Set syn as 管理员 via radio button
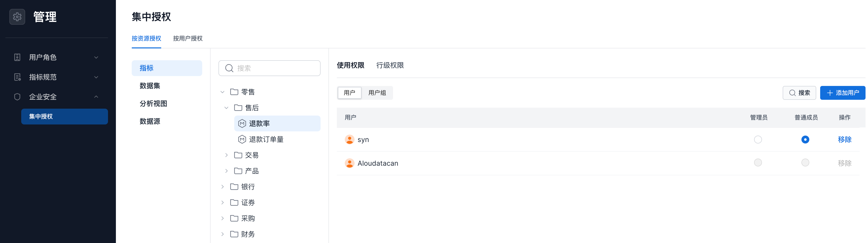 [758, 139]
